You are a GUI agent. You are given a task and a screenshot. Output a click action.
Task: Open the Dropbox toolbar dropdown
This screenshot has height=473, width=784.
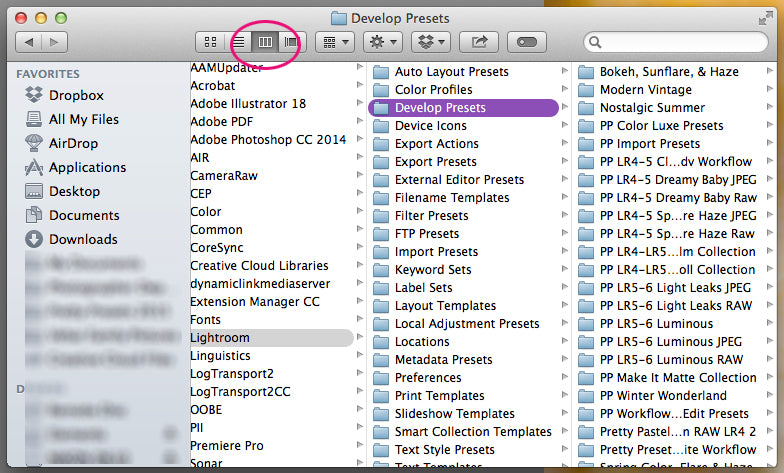(431, 42)
